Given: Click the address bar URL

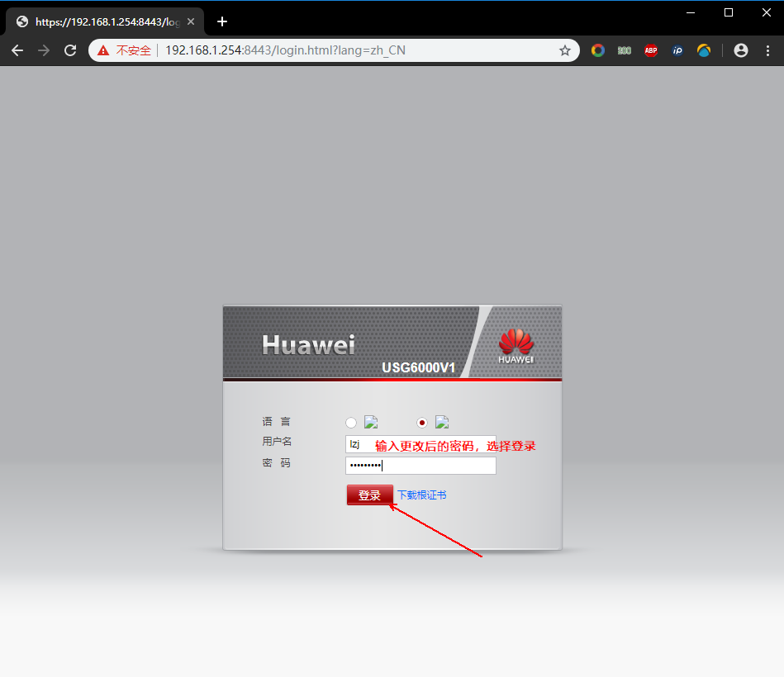Looking at the screenshot, I should [x=285, y=50].
